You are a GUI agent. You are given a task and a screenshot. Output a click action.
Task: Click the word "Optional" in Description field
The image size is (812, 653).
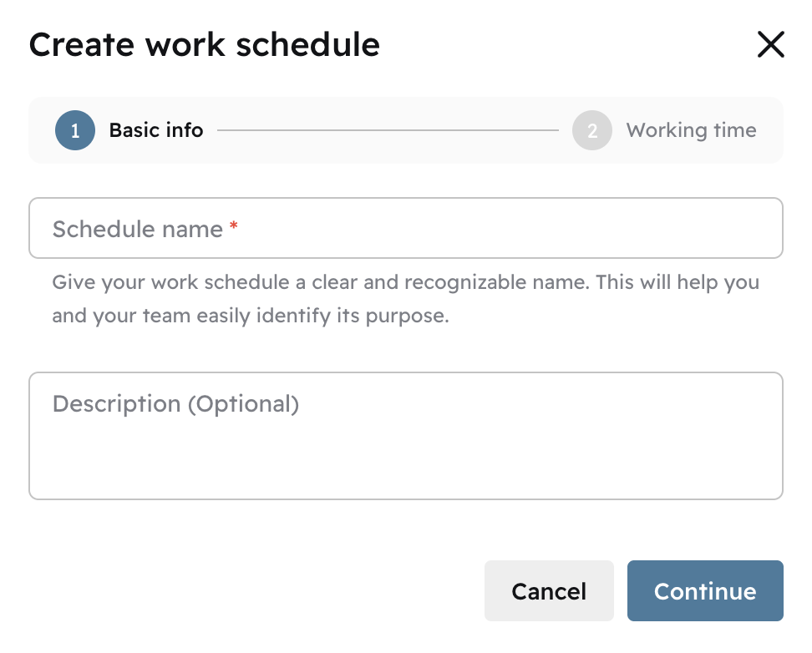242,404
